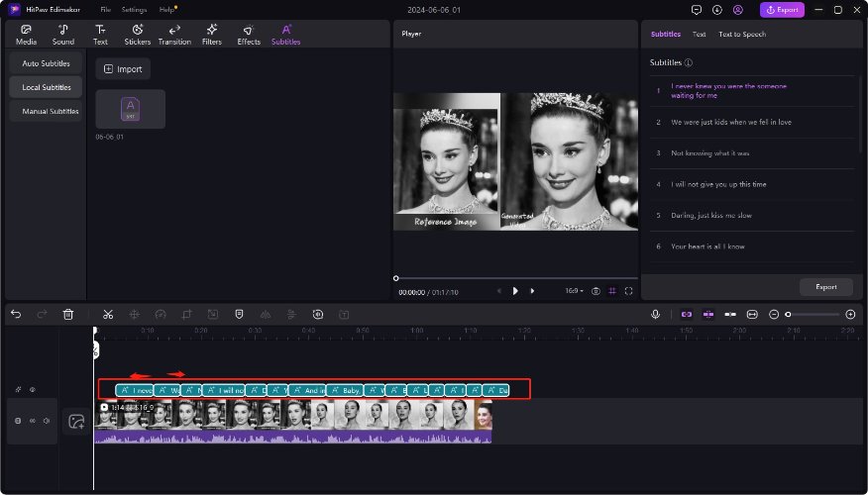Select Manual Subtitles option
Image resolution: width=868 pixels, height=495 pixels.
[x=46, y=111]
